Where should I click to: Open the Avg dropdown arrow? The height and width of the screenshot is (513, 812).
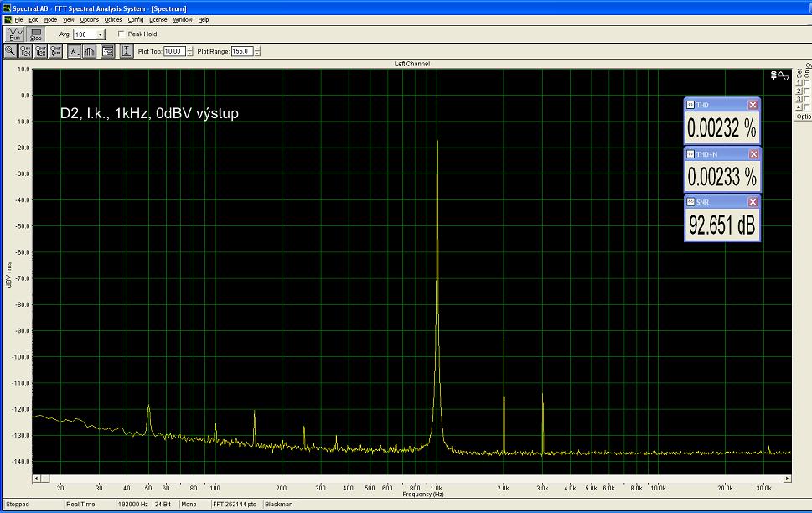pyautogui.click(x=101, y=34)
